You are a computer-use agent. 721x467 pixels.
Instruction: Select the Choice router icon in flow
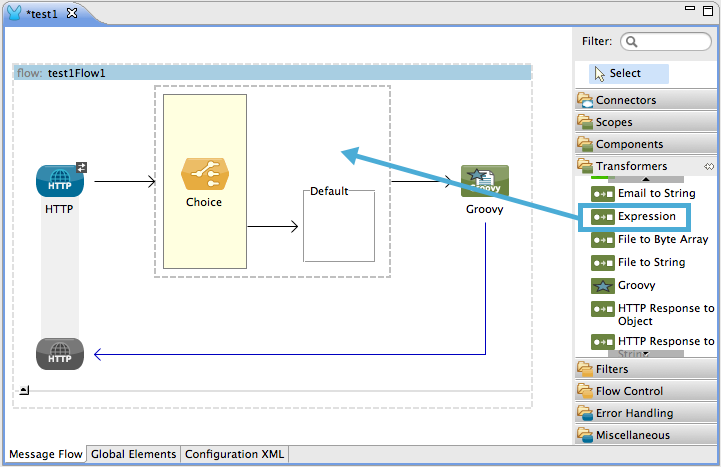pos(204,173)
